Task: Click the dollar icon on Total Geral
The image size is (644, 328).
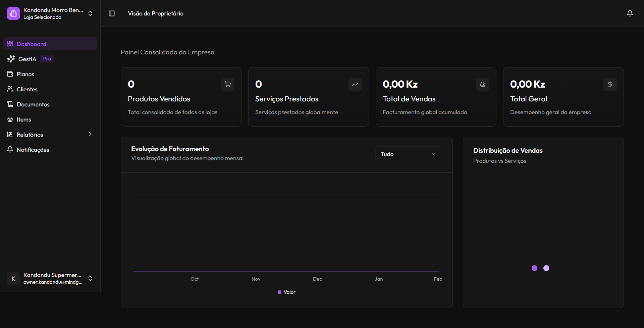Action: [x=610, y=84]
